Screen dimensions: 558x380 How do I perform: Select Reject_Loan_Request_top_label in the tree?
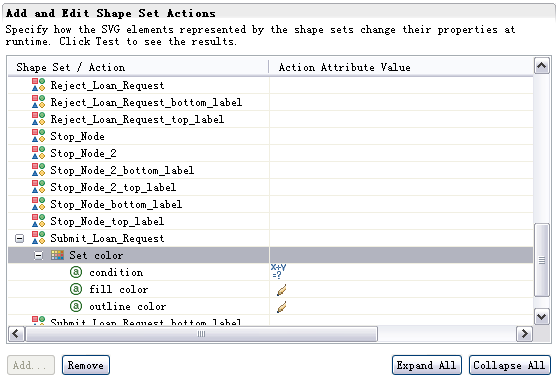point(137,119)
